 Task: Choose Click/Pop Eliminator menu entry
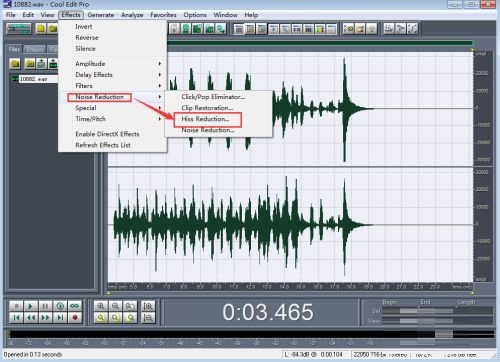pos(213,97)
